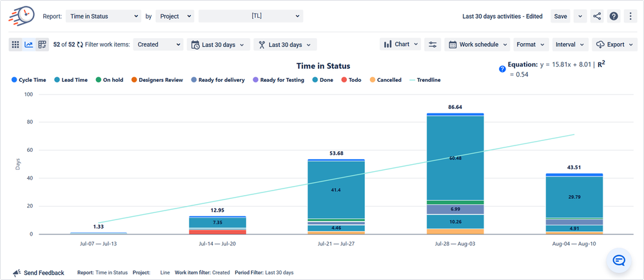Open the [TL] project selector
This screenshot has width=644, height=280.
[251, 16]
